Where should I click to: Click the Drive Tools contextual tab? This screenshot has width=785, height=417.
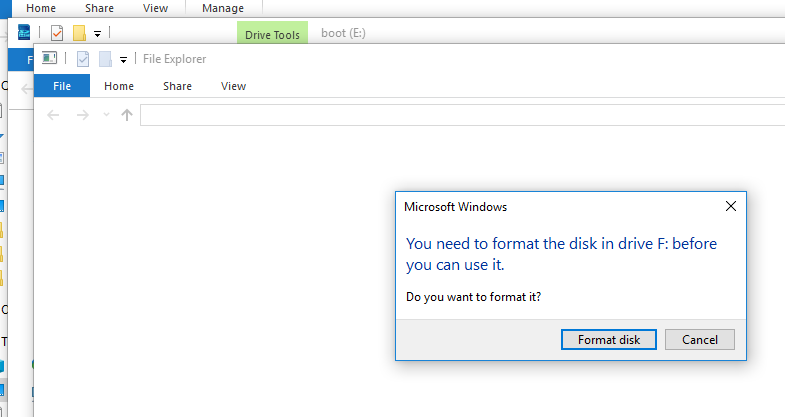(x=272, y=35)
